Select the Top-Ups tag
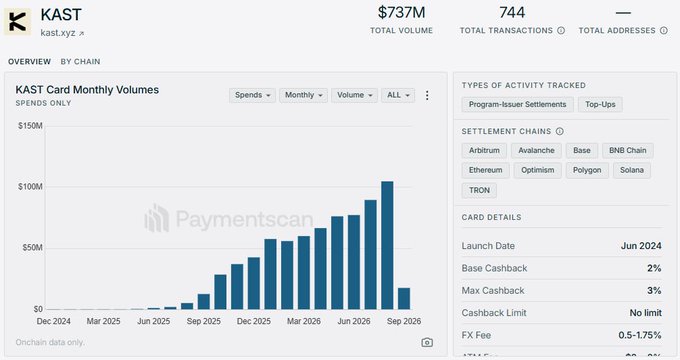 coord(600,105)
